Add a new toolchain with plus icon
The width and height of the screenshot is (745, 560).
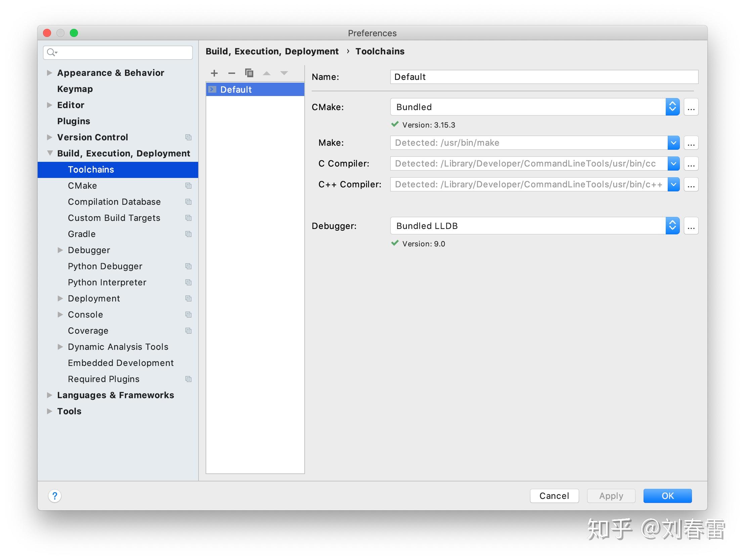point(214,73)
